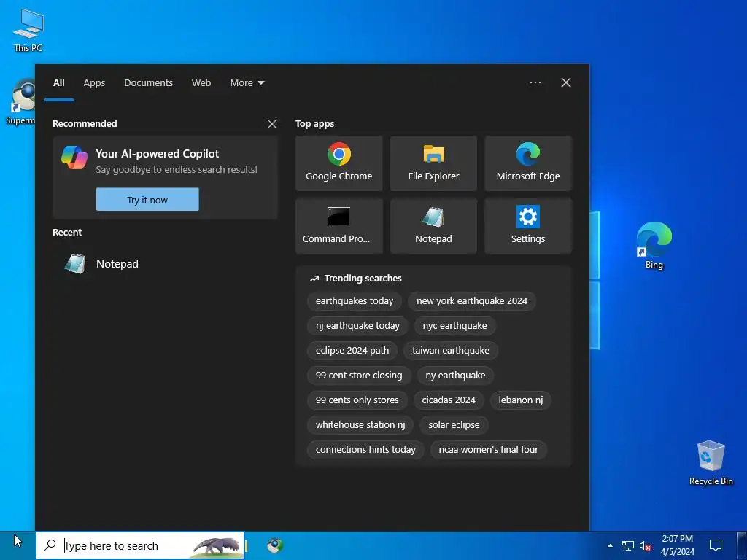Dismiss the Recommended section

272,124
